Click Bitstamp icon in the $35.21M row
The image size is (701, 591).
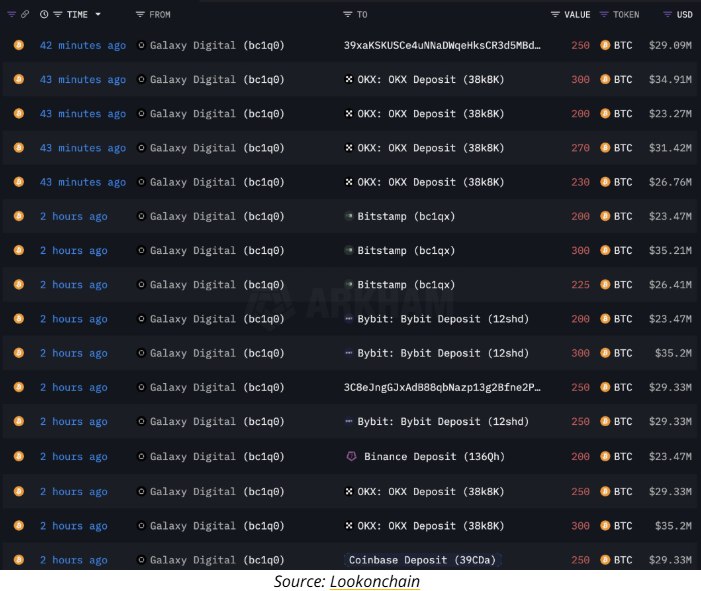click(349, 250)
